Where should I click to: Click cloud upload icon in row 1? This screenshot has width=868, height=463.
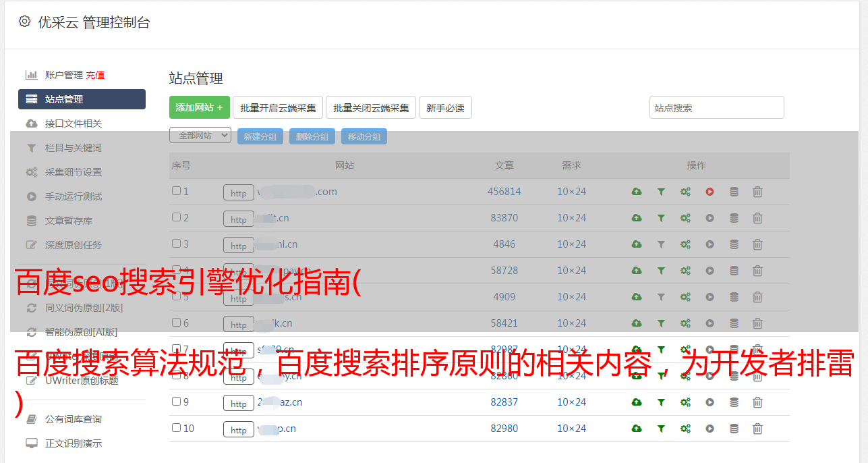coord(636,192)
